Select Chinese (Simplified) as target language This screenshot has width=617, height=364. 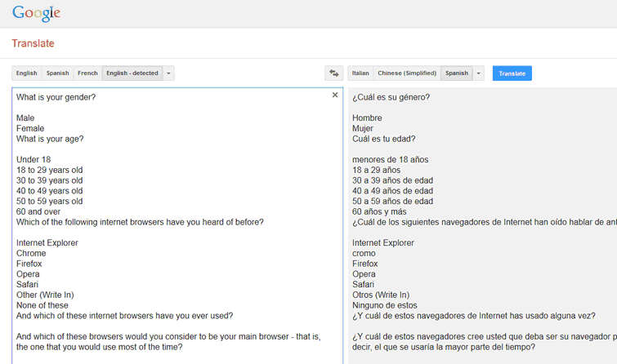[x=407, y=73]
